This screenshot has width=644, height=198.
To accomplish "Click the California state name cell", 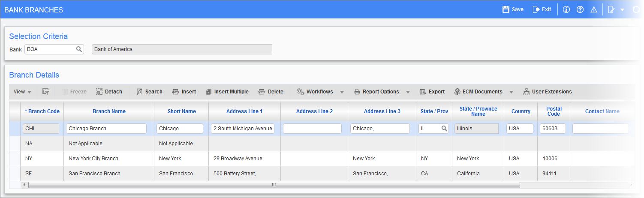I will click(478, 174).
